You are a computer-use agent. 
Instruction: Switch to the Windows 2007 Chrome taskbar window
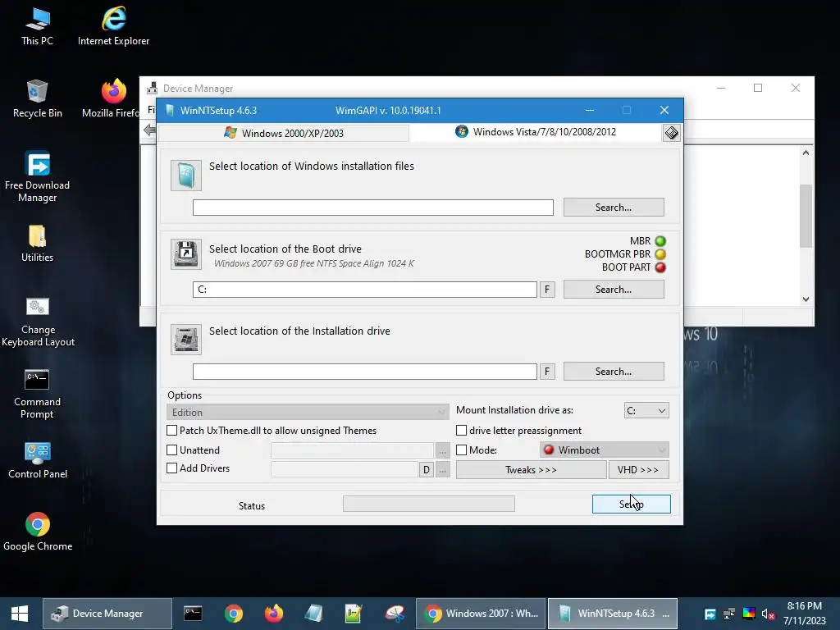[481, 614]
